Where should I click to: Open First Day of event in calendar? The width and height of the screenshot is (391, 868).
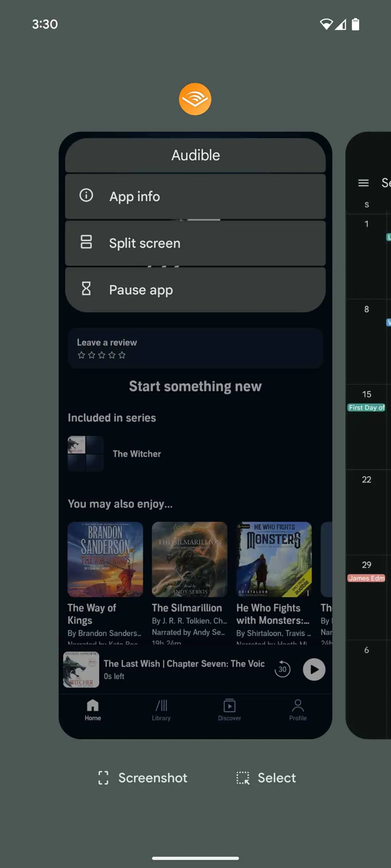click(x=366, y=408)
